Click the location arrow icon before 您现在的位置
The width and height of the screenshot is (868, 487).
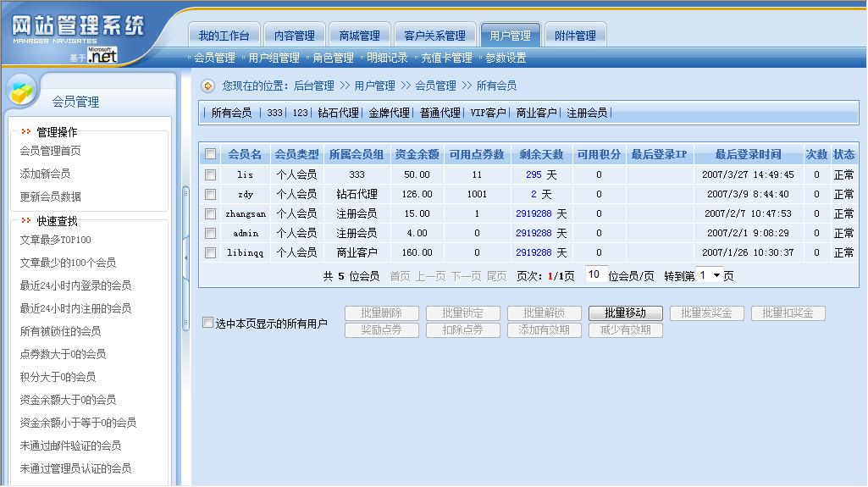tap(207, 86)
